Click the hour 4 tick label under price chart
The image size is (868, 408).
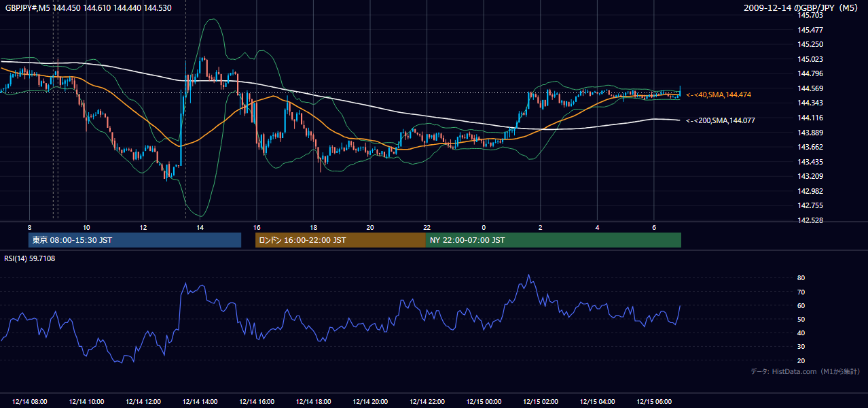coord(597,226)
